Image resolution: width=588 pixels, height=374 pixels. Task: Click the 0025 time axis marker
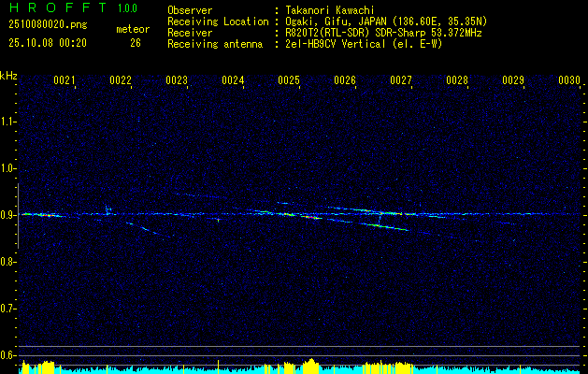point(289,79)
